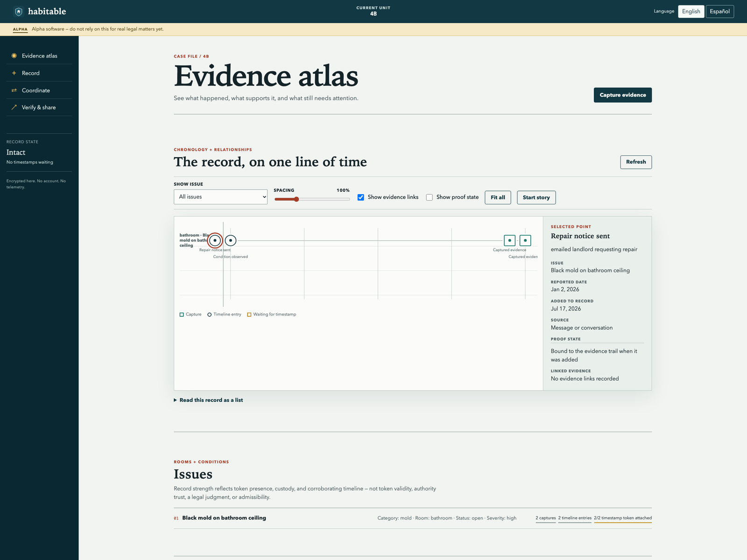This screenshot has height=560, width=747.
Task: Click the Spacing slider handle
Action: pyautogui.click(x=296, y=199)
